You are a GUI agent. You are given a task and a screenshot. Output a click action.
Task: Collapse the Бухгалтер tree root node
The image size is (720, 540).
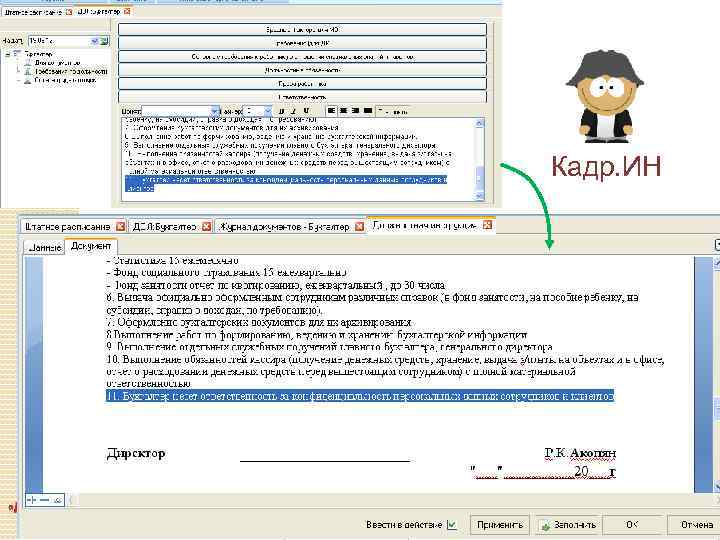tap(8, 54)
